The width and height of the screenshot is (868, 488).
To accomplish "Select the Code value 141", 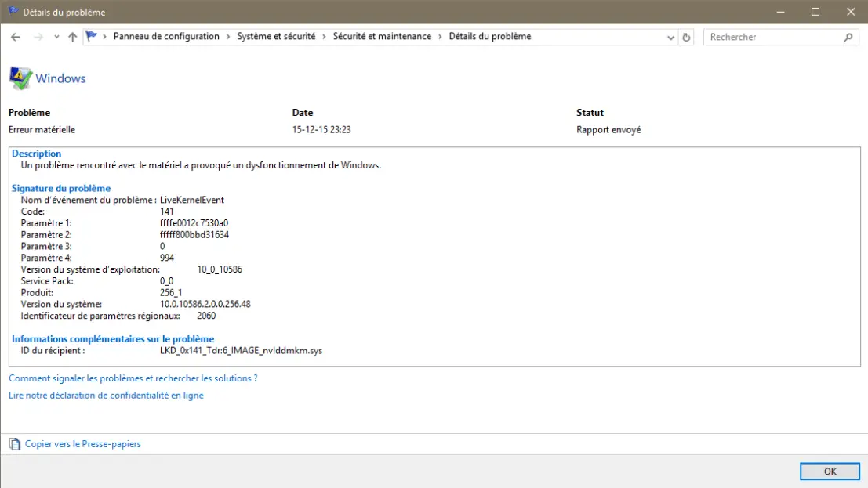I will 167,212.
